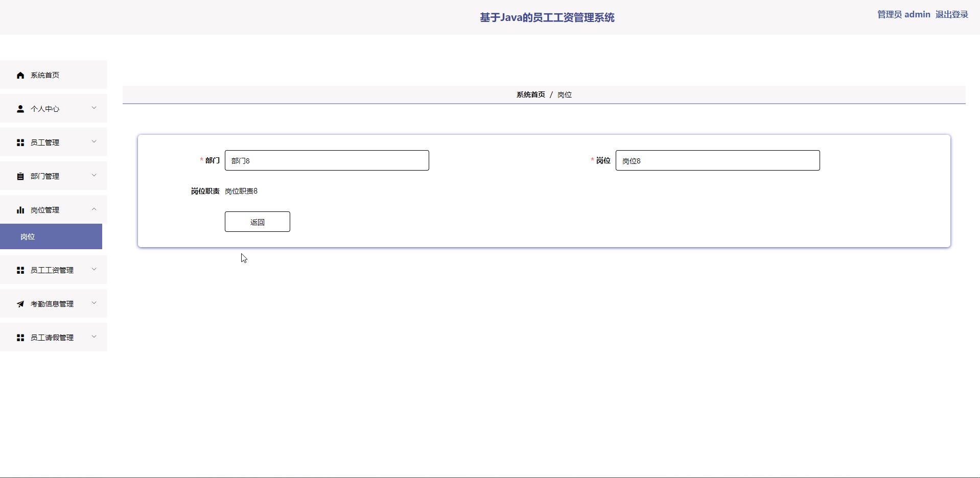Click the 部门 field label

point(213,160)
